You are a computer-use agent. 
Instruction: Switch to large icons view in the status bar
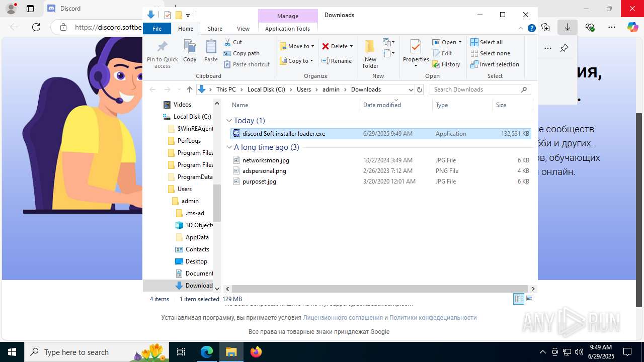point(530,299)
